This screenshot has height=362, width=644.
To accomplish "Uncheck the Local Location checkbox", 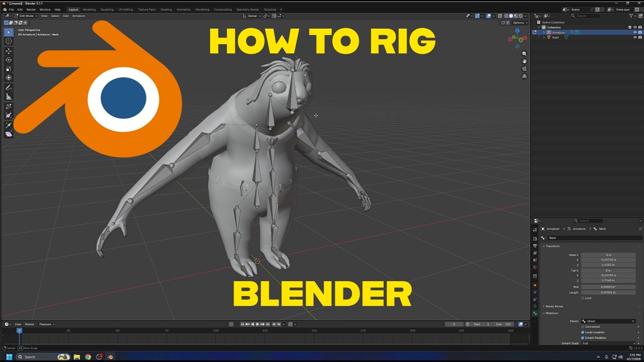I will pos(583,332).
